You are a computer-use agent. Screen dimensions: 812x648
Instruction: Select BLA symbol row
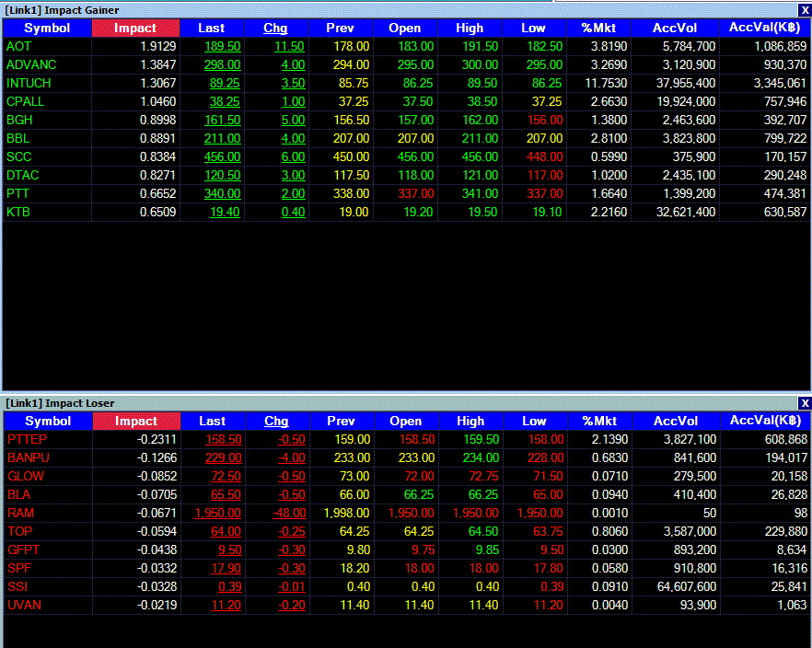pos(19,495)
